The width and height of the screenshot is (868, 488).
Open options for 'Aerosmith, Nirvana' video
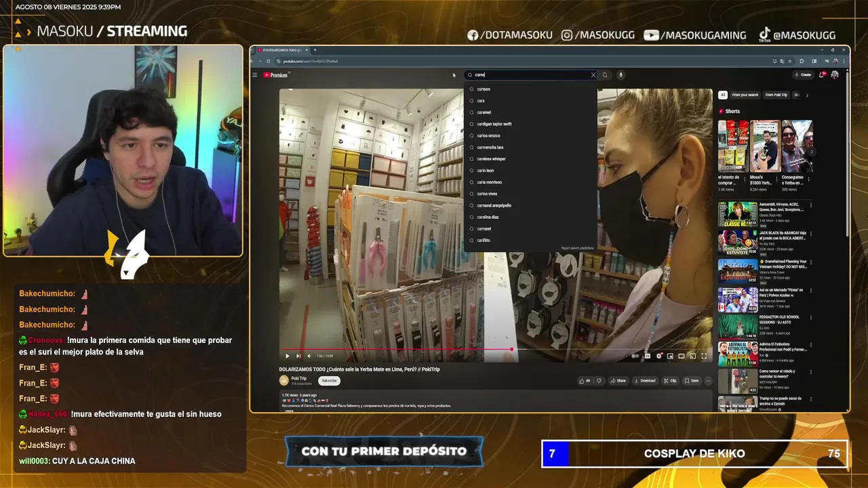click(810, 205)
